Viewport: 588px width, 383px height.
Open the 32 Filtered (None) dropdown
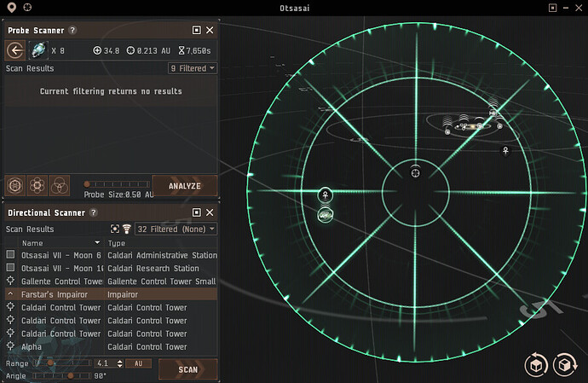pos(176,229)
